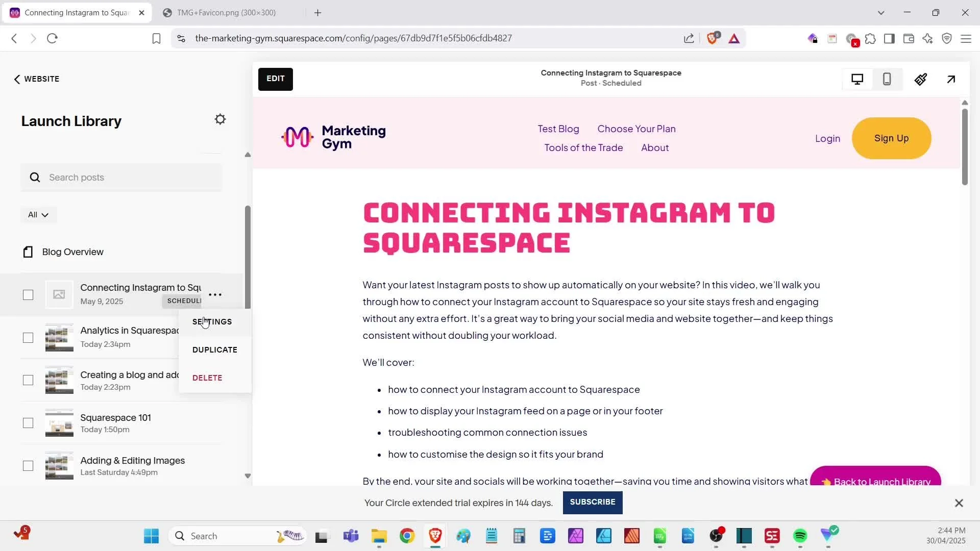The width and height of the screenshot is (980, 551).
Task: Open Brave Wallet icon
Action: pos(909,38)
